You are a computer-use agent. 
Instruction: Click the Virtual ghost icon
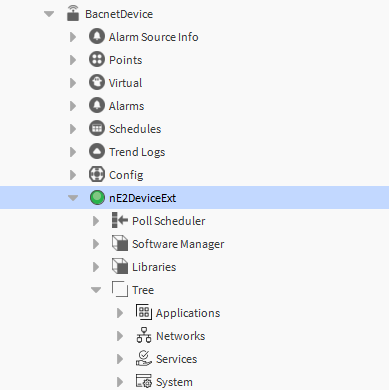tap(97, 82)
